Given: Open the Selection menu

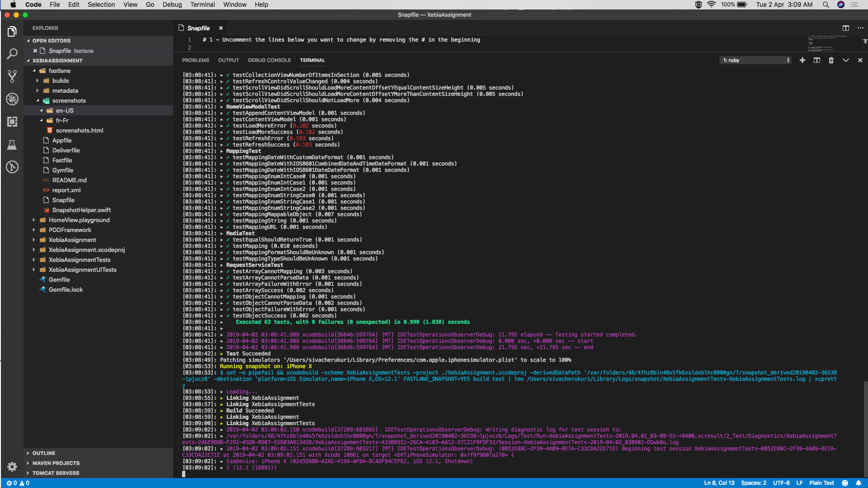Looking at the screenshot, I should [x=101, y=5].
